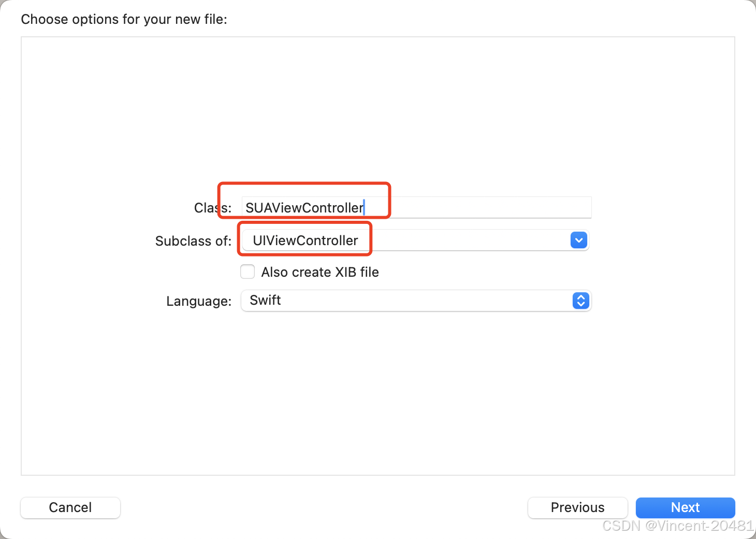Open the Language menu showing Swift
Viewport: 756px width, 539px height.
(x=416, y=301)
